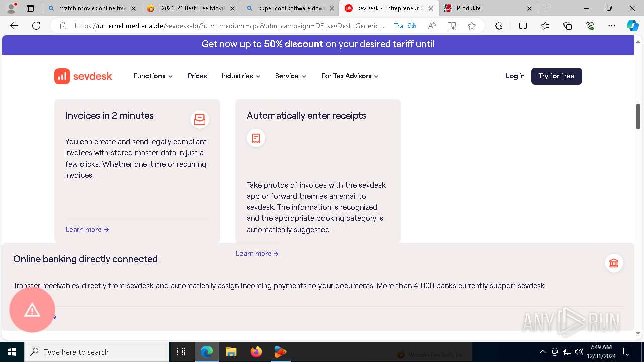Click Learn more under Automatically enter receipts
This screenshot has height=362, width=644.
click(x=257, y=254)
